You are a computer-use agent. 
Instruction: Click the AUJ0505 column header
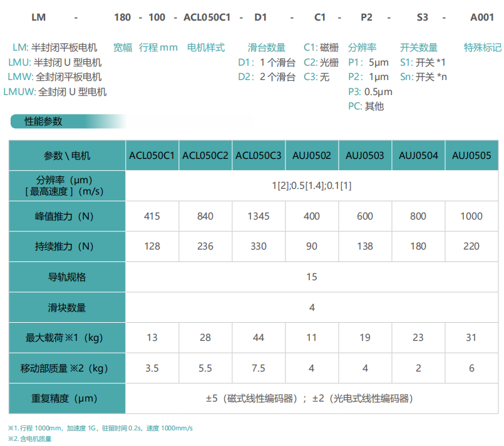[x=471, y=156]
